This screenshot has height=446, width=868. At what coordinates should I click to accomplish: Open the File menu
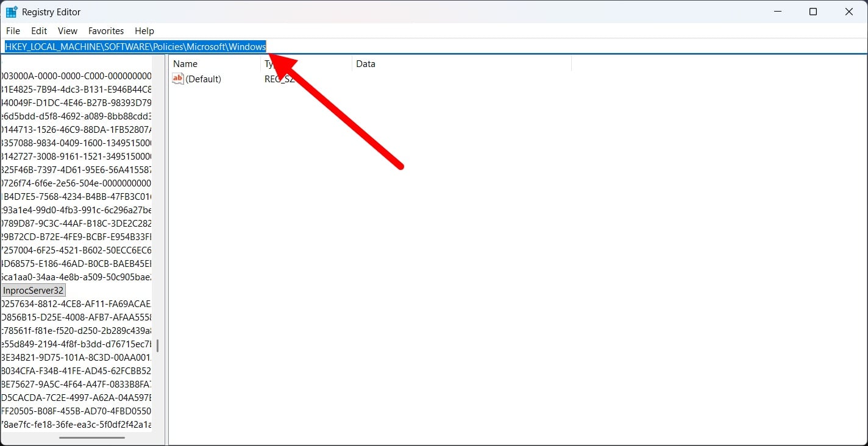point(13,30)
